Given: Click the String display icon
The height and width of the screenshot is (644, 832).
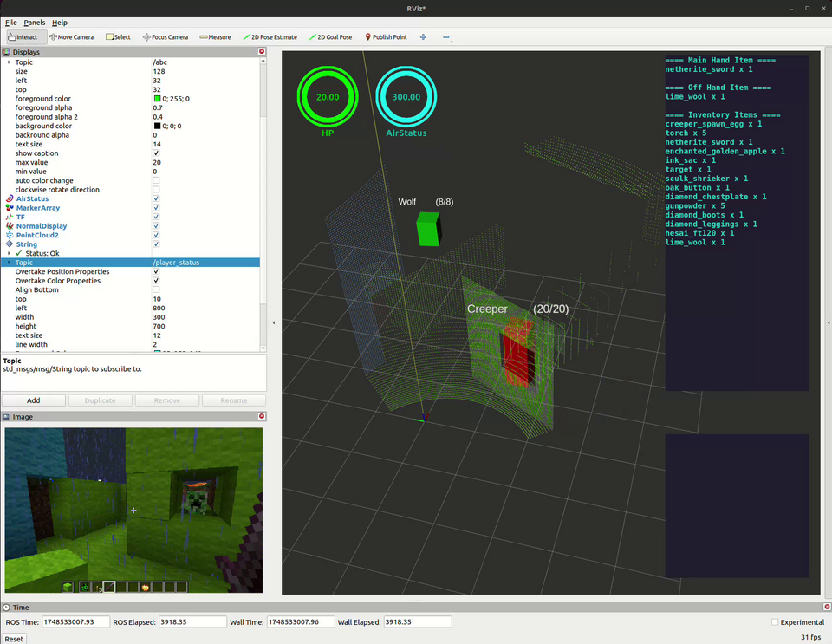Looking at the screenshot, I should [x=10, y=244].
